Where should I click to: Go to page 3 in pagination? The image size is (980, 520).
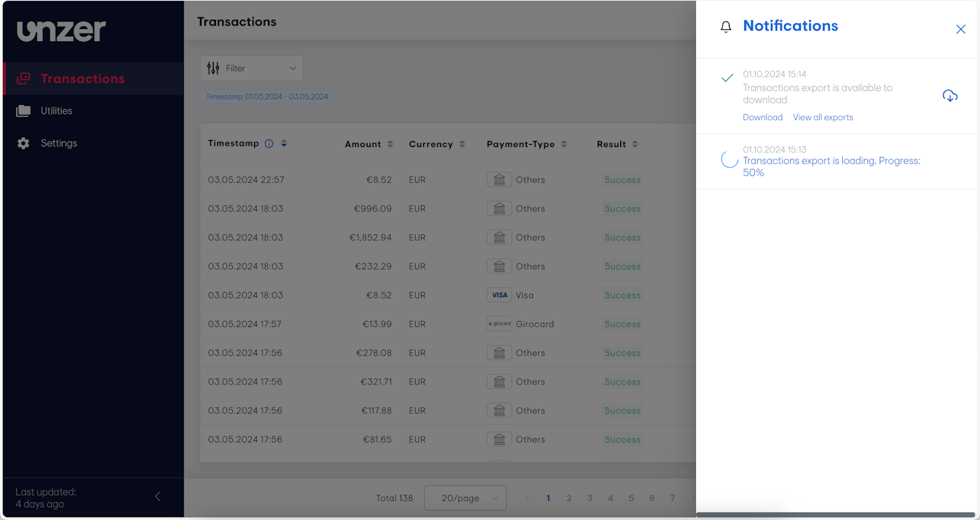[x=590, y=498]
